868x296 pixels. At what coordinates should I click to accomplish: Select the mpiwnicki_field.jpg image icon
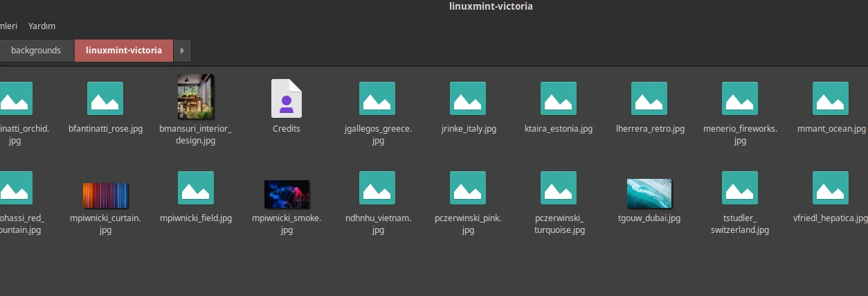coord(196,188)
